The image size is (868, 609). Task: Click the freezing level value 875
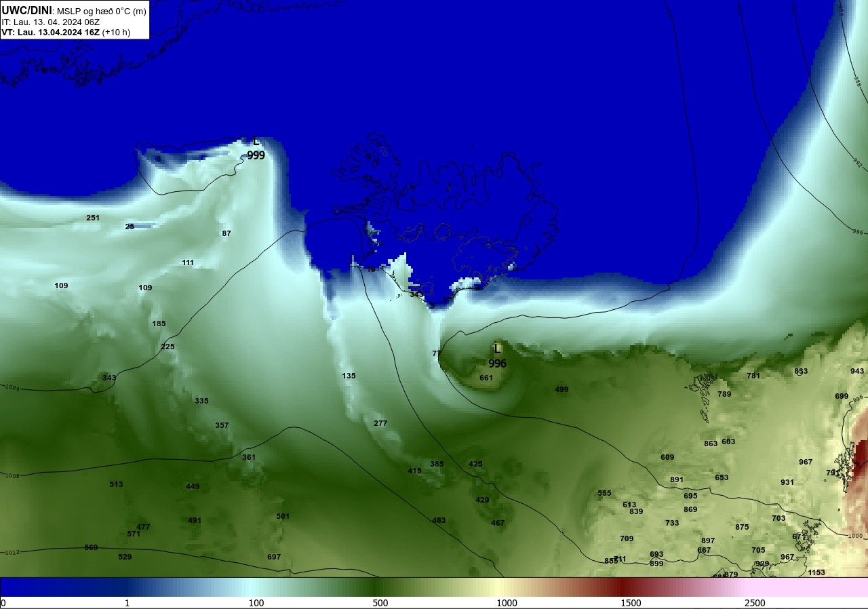coord(742,527)
